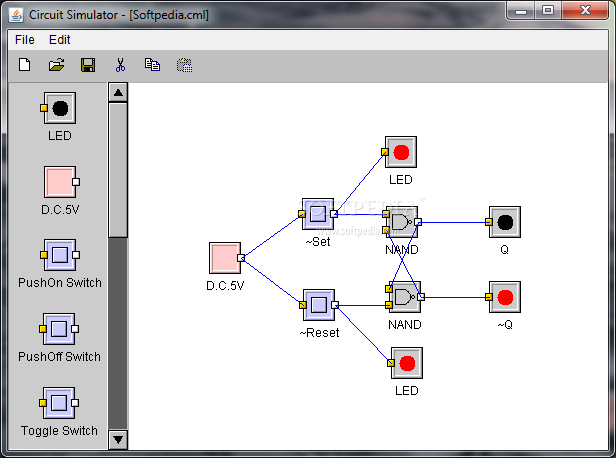
Task: Click the palette scrollbar up arrow
Action: tap(118, 93)
